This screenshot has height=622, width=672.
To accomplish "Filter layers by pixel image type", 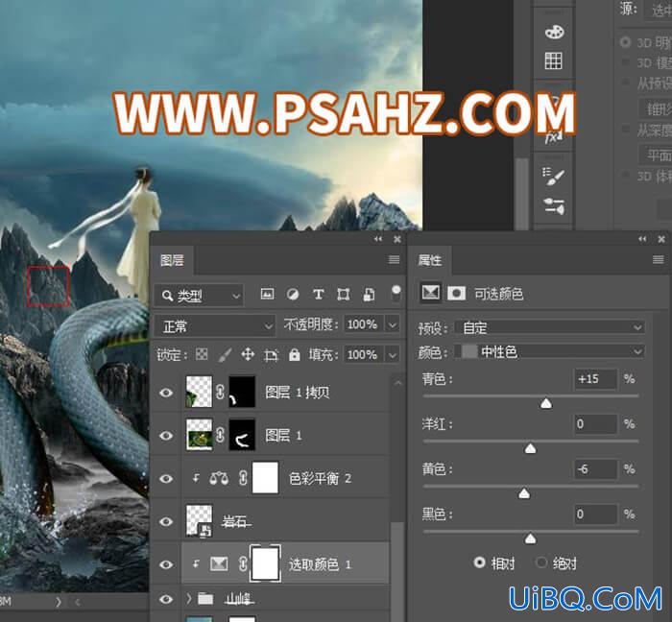I will tap(267, 295).
